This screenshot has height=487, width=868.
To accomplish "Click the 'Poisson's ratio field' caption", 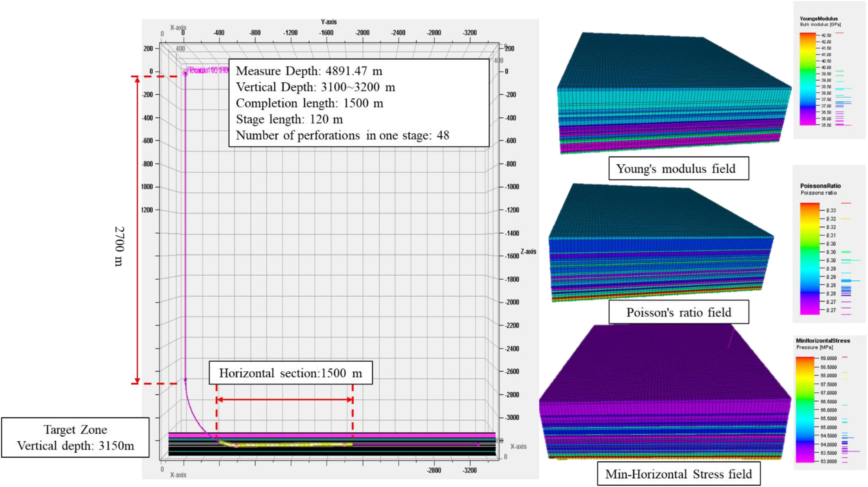I will (x=679, y=312).
